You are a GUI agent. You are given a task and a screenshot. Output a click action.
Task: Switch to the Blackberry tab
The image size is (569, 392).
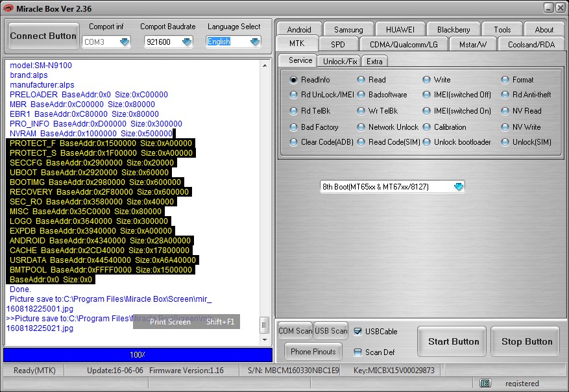pyautogui.click(x=454, y=29)
